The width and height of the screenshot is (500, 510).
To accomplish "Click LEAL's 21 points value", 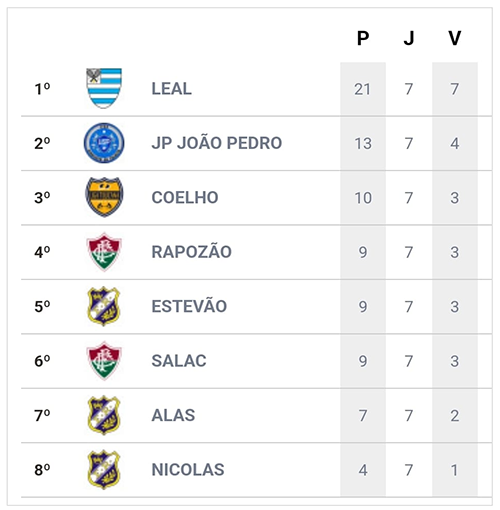I will 362,89.
